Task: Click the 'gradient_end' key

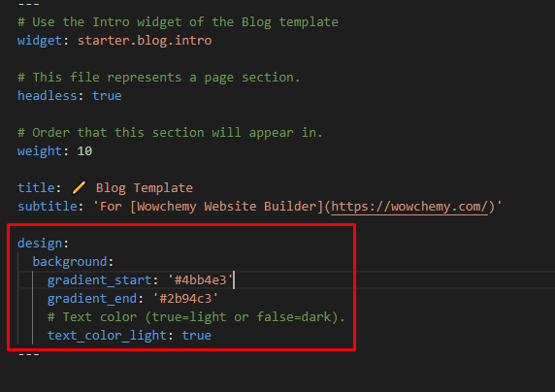Action: click(92, 298)
